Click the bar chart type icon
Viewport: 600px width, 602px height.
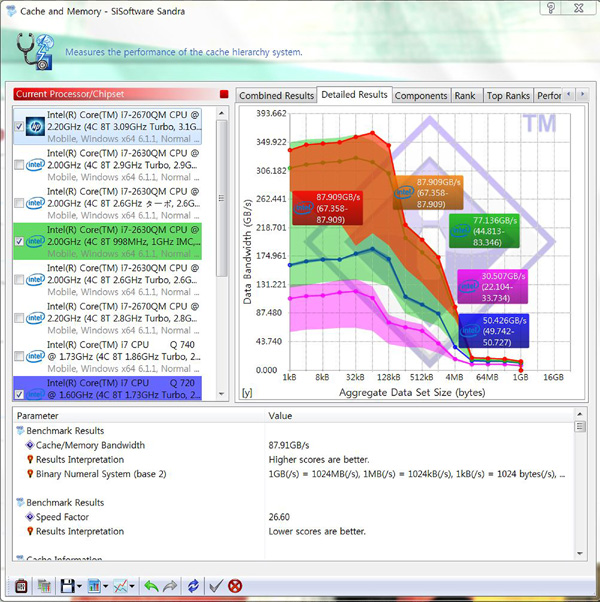pyautogui.click(x=94, y=586)
